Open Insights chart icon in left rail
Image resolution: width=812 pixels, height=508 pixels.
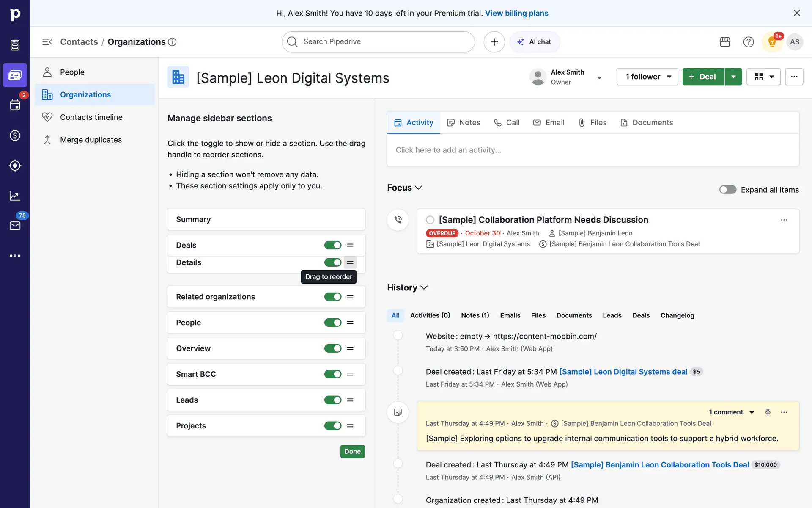pos(15,196)
